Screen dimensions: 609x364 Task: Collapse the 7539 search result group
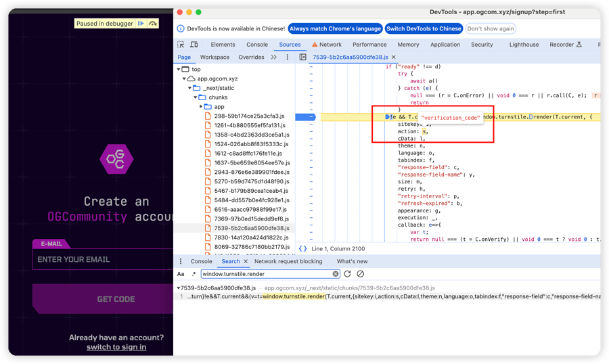click(x=179, y=288)
